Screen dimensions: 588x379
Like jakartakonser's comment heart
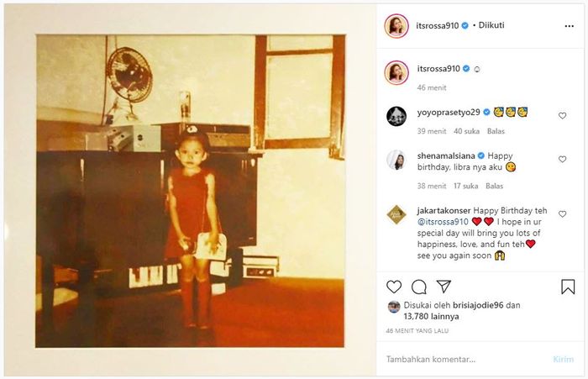point(562,214)
